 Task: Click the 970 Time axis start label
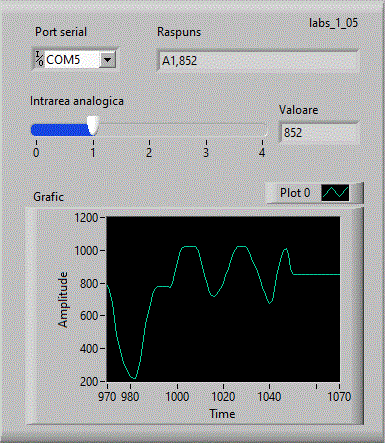click(x=107, y=397)
